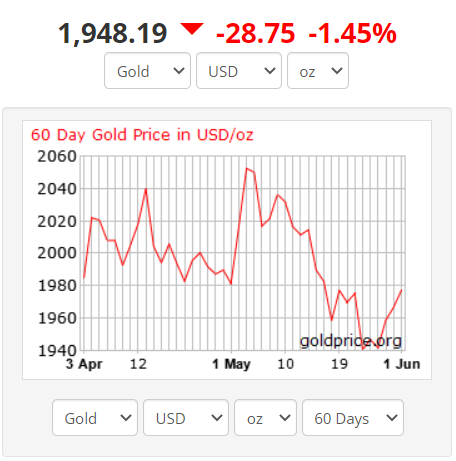
Task: Open the top Gold metal dropdown
Action: [147, 71]
